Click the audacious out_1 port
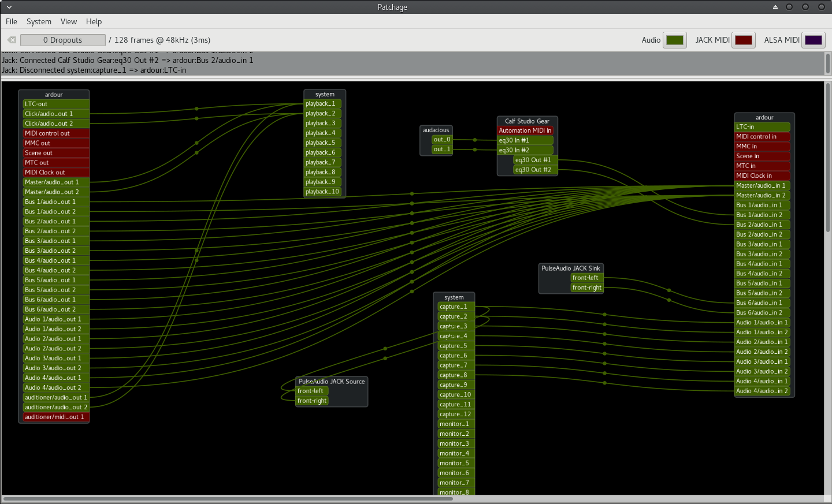 point(441,150)
